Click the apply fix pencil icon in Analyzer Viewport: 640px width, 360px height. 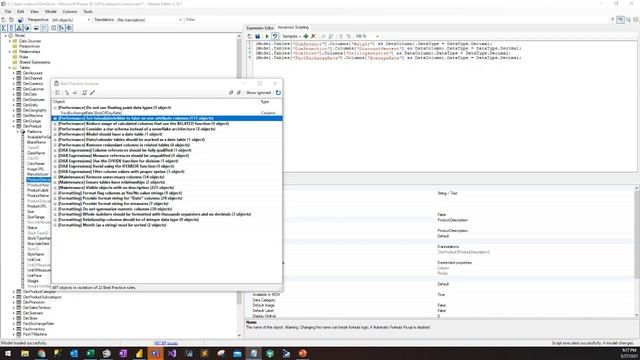pos(93,93)
